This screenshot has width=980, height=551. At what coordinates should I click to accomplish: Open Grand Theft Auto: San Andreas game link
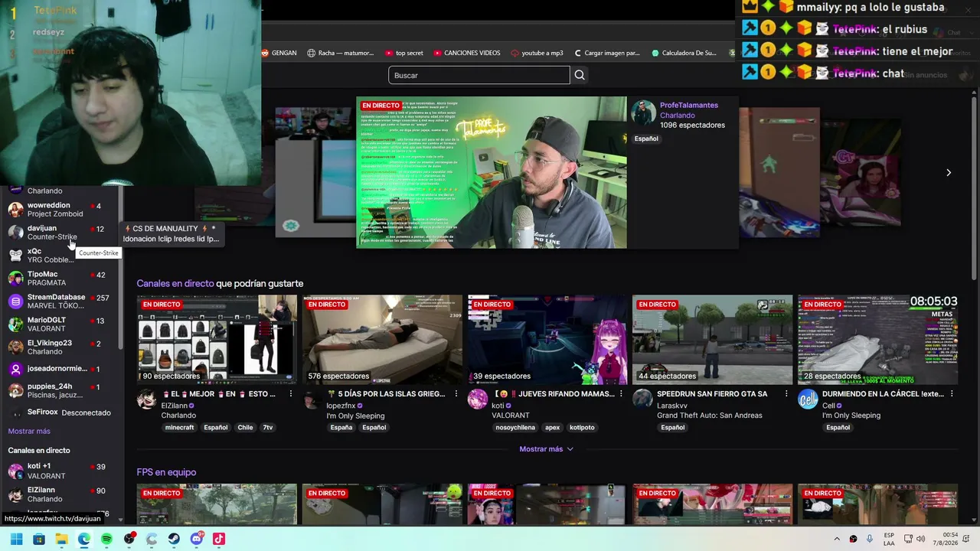[x=710, y=416]
